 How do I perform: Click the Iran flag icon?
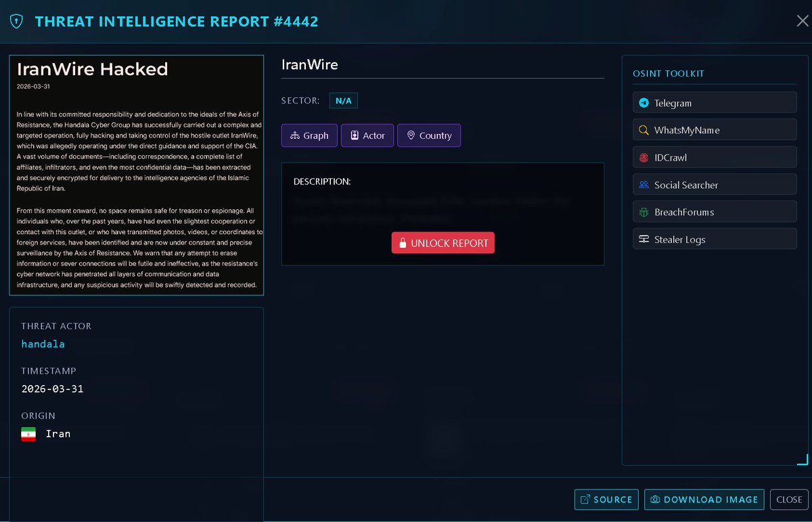(x=28, y=434)
